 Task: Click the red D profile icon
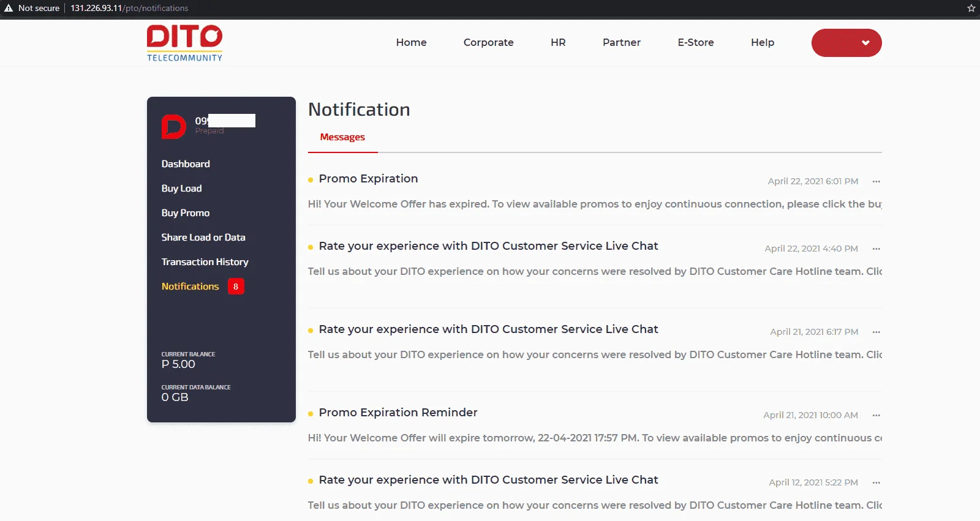(x=173, y=127)
